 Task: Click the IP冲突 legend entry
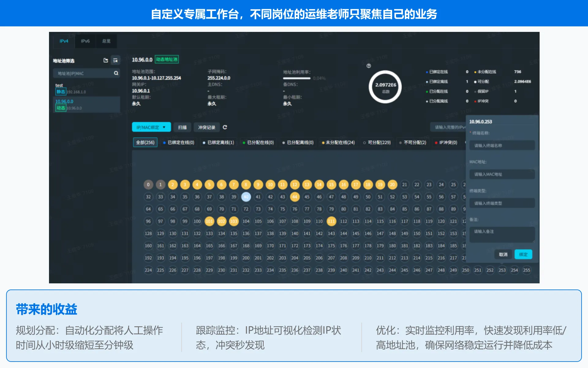coord(481,101)
